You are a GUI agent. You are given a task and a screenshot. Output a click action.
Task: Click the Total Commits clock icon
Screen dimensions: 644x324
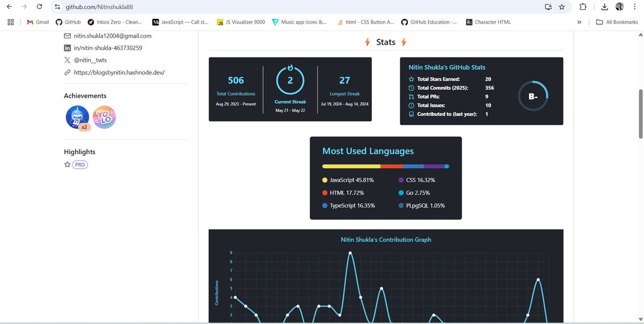pyautogui.click(x=412, y=88)
